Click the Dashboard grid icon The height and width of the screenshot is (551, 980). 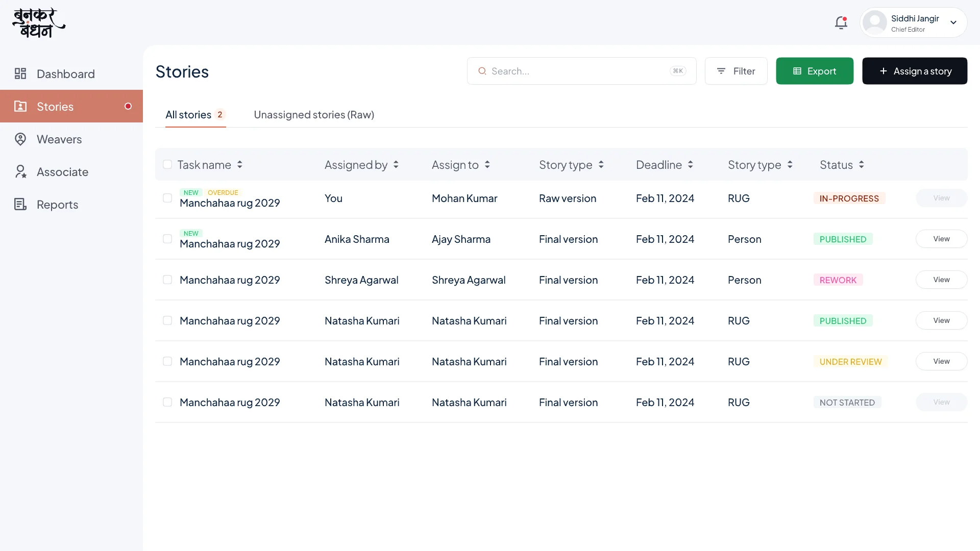tap(20, 74)
